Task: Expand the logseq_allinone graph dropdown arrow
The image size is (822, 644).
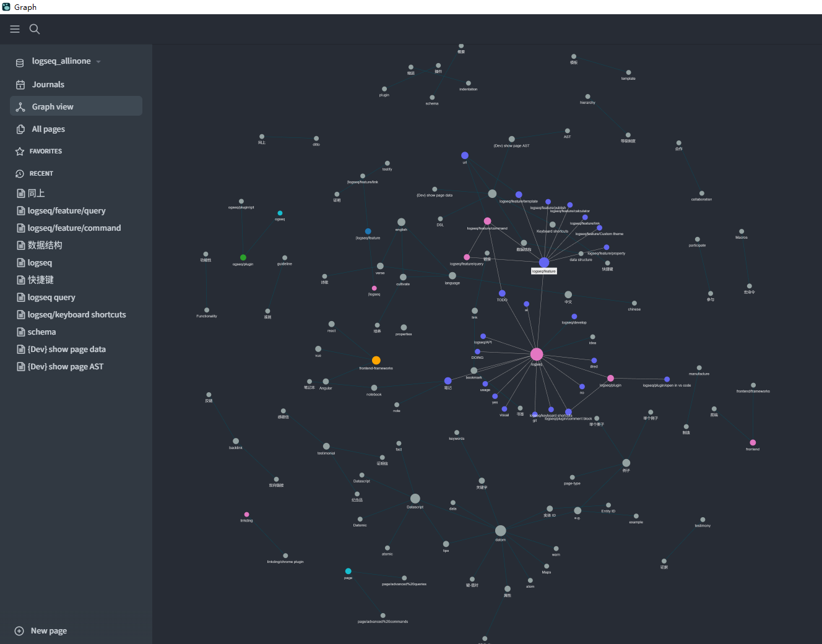Action: tap(98, 62)
